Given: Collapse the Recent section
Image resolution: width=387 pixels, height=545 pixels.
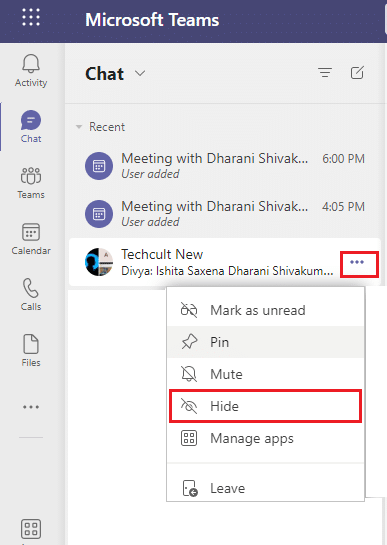Looking at the screenshot, I should click(79, 127).
